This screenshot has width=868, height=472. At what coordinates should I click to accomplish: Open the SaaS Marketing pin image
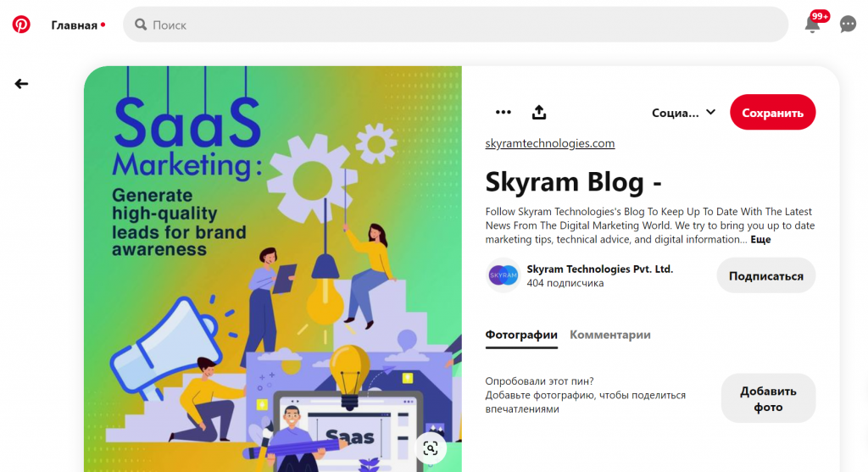click(x=273, y=269)
